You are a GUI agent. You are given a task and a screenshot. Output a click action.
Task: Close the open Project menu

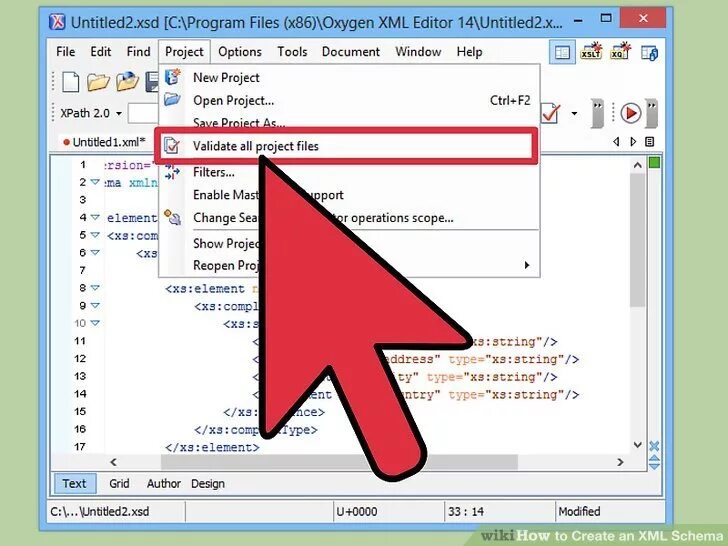(184, 52)
